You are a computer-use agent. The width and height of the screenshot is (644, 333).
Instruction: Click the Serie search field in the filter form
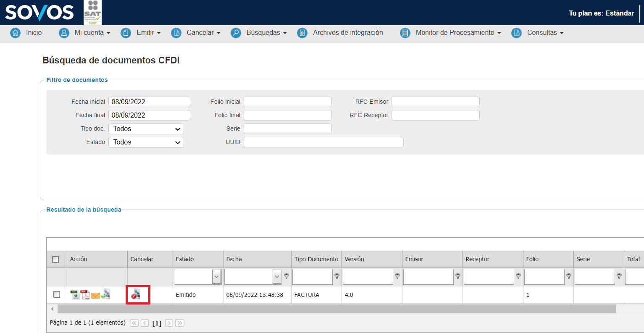(288, 129)
